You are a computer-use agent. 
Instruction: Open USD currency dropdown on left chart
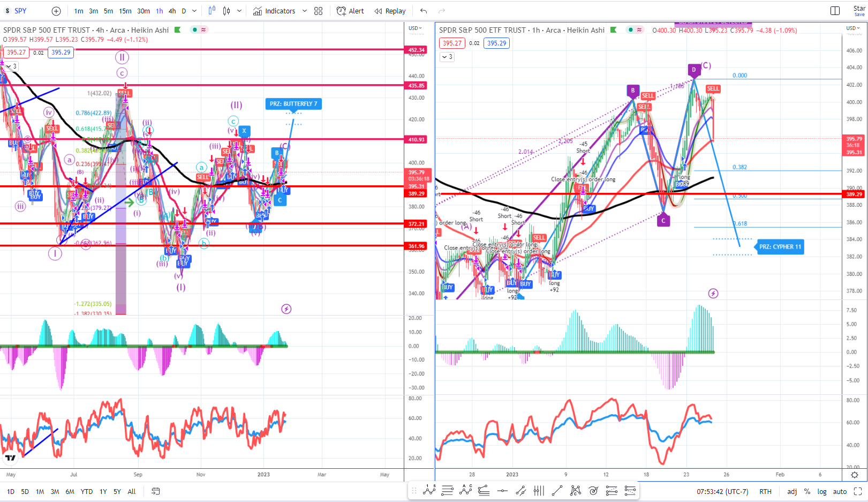(416, 28)
